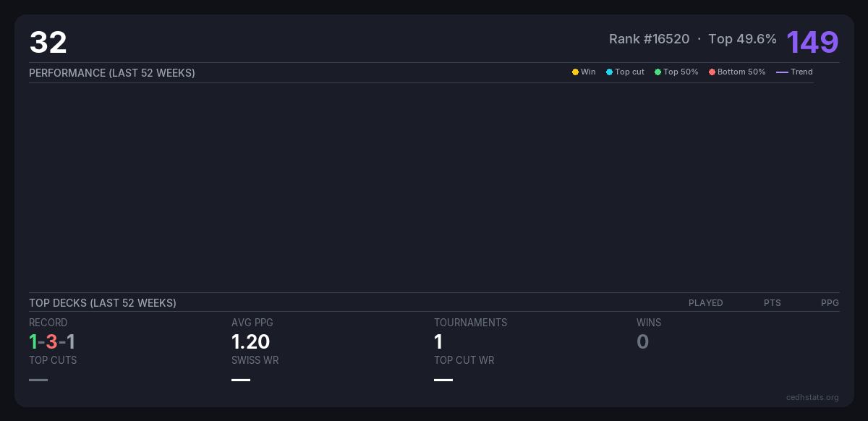Click the Tournaments count value
Image resolution: width=868 pixels, height=421 pixels.
tap(438, 341)
